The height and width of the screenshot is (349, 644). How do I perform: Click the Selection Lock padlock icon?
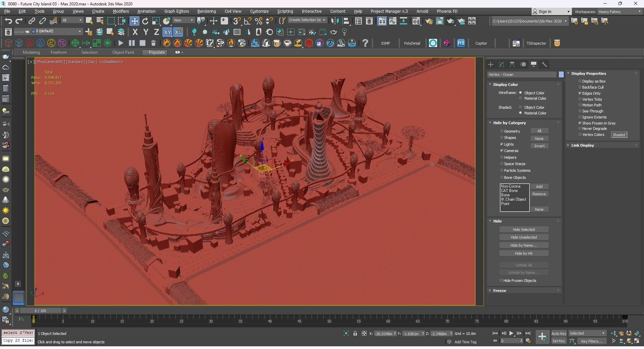pyautogui.click(x=355, y=333)
